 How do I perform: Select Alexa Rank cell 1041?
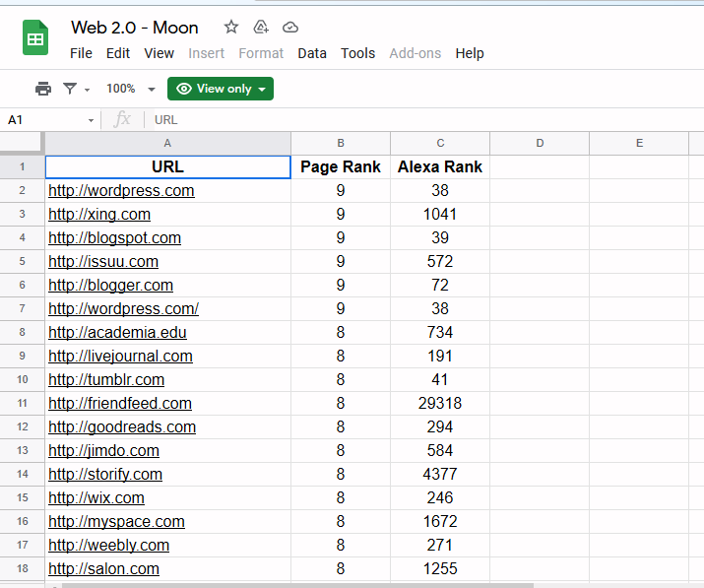pyautogui.click(x=440, y=215)
